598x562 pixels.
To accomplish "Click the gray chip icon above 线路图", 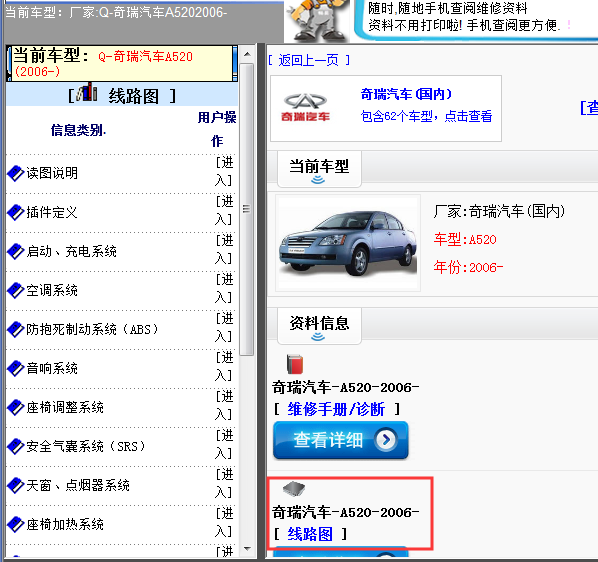I will pyautogui.click(x=294, y=489).
